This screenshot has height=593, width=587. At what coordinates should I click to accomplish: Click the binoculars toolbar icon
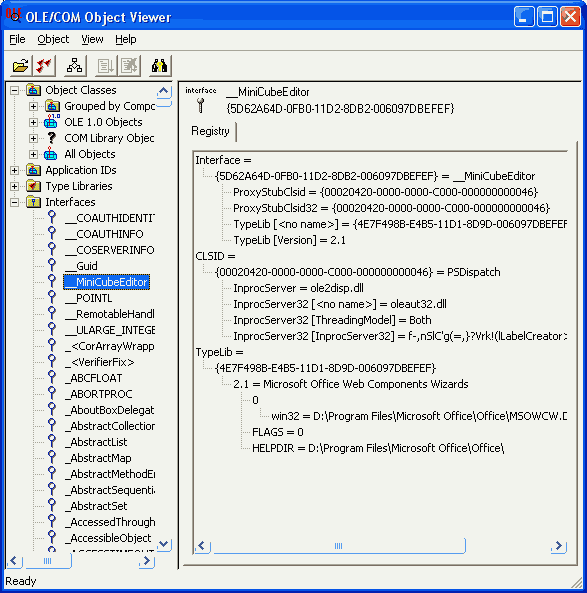pyautogui.click(x=160, y=66)
